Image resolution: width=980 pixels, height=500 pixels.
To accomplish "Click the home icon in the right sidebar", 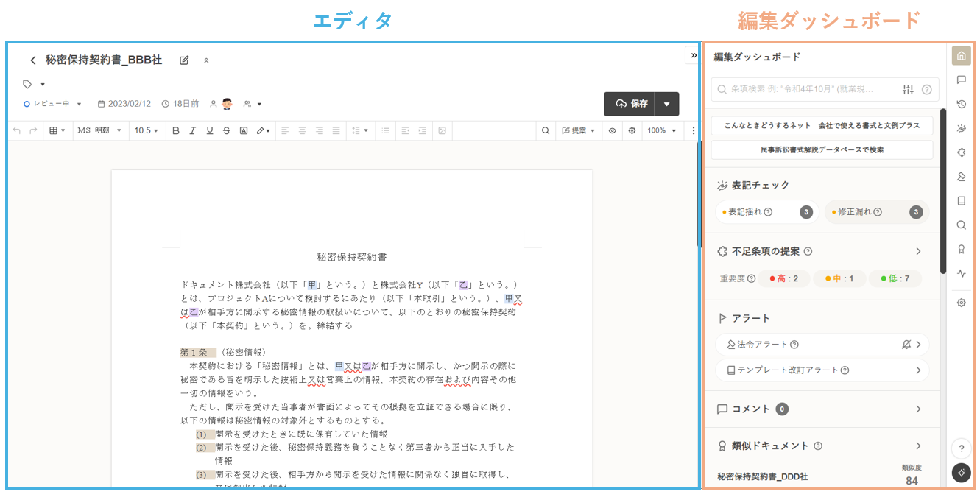I will 961,56.
